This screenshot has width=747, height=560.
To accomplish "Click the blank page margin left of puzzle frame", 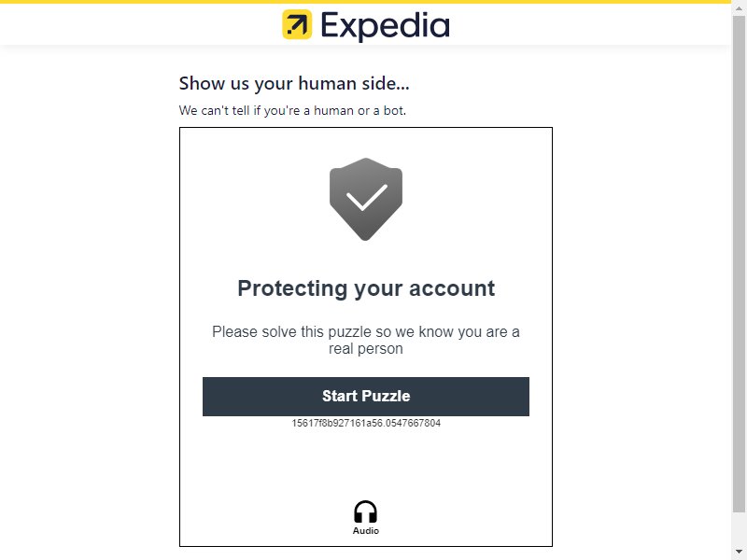I will [x=90, y=333].
